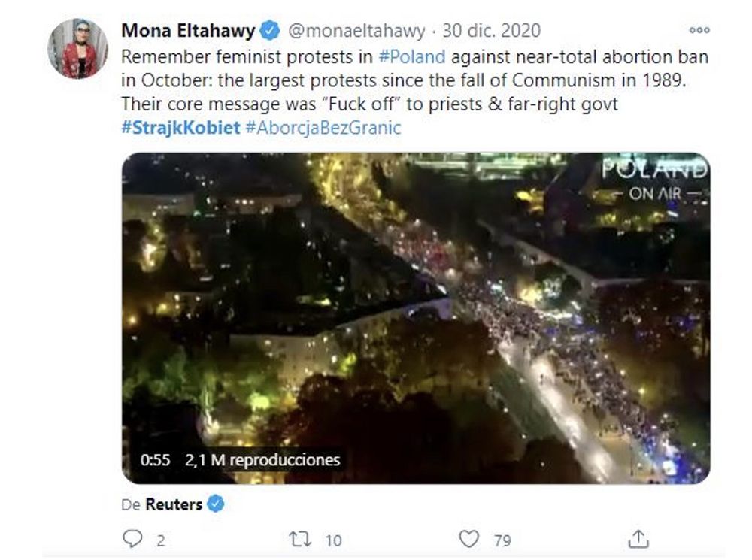752x560 pixels.
Task: Like the tweet using the heart icon
Action: pos(471,538)
